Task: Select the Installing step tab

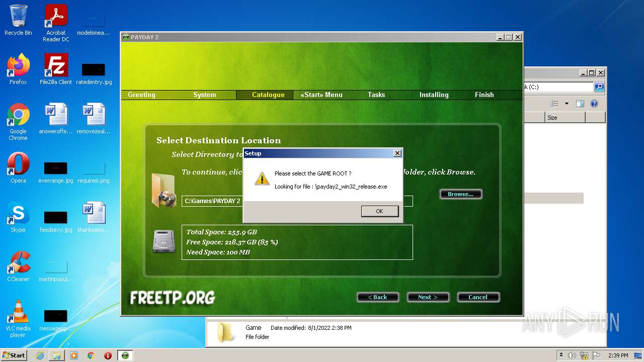Action: coord(434,95)
